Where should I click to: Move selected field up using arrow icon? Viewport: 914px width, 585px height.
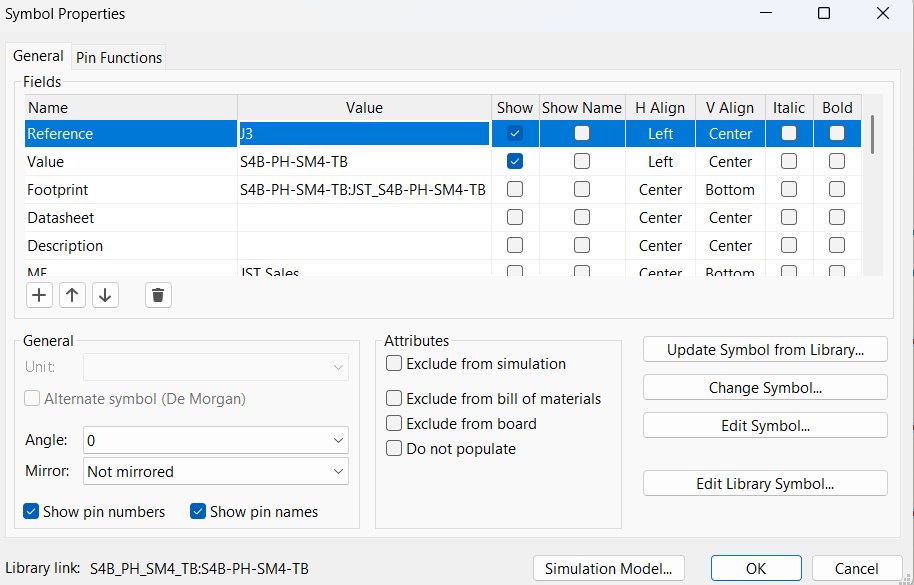click(72, 295)
